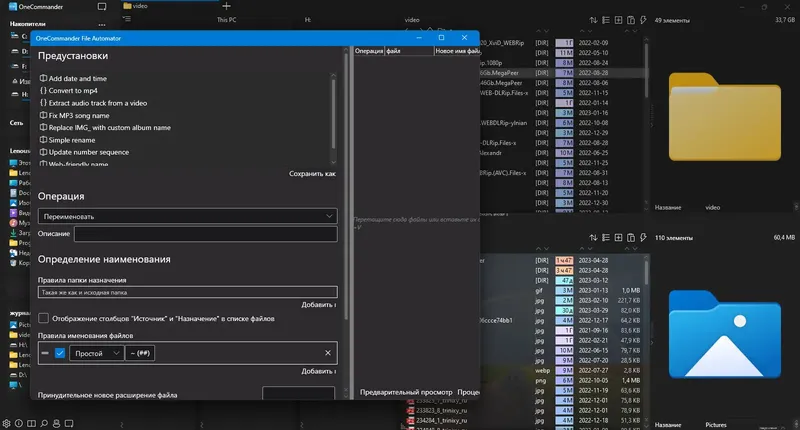Open settings gear in bottom-left status bar

[x=6, y=423]
